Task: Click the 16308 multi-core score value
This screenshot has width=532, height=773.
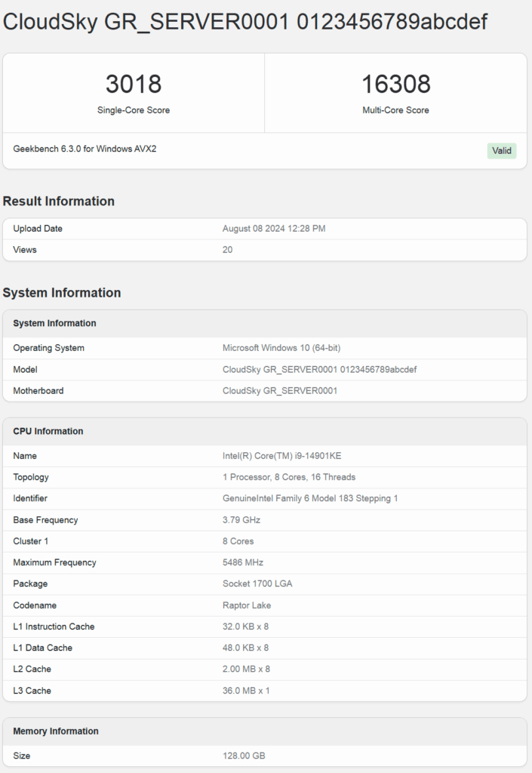Action: 395,84
